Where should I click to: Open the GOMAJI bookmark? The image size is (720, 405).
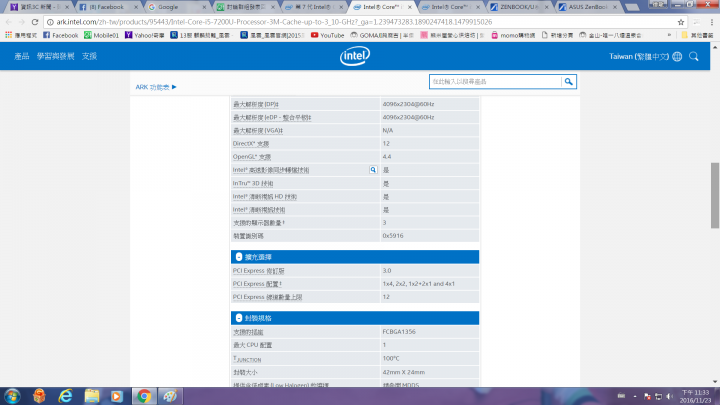click(x=382, y=35)
